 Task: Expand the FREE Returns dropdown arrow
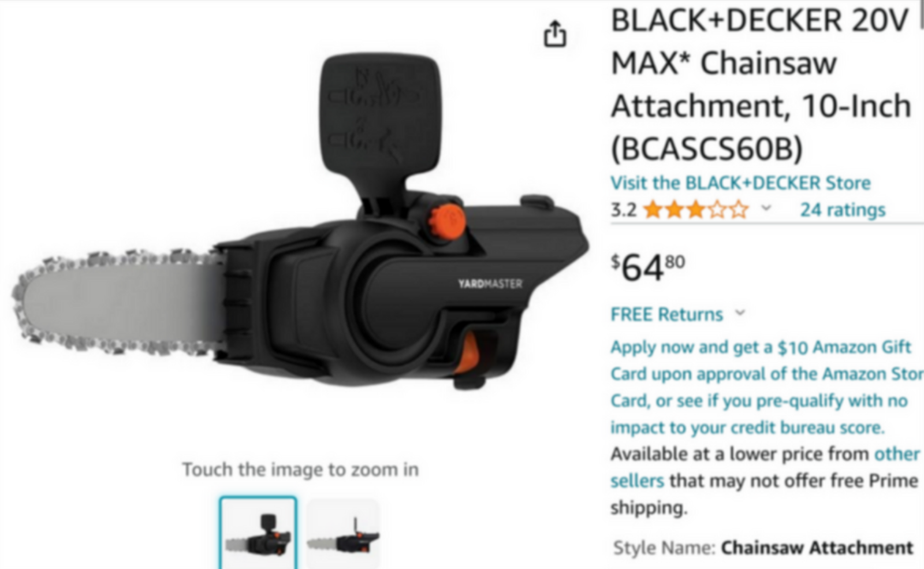(740, 314)
